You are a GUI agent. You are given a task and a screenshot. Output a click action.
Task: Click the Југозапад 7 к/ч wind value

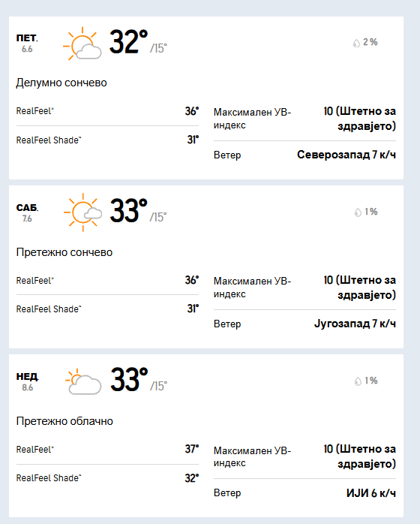(x=355, y=324)
